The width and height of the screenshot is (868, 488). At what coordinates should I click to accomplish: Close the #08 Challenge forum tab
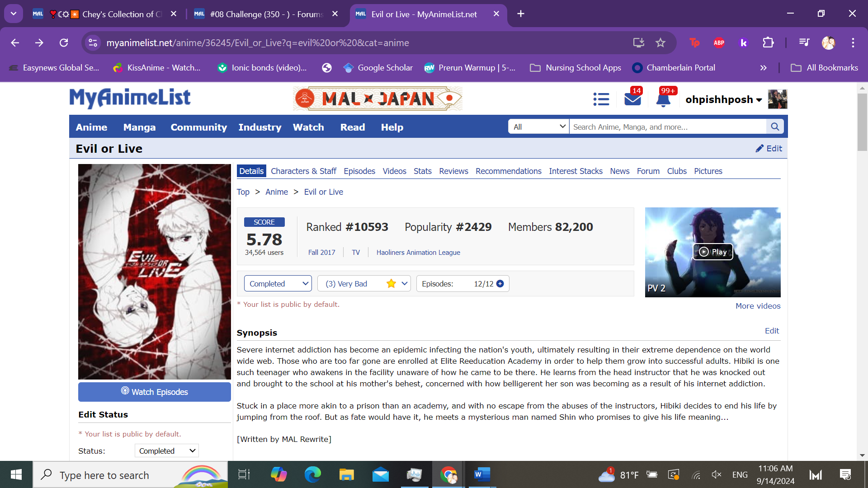(x=335, y=14)
